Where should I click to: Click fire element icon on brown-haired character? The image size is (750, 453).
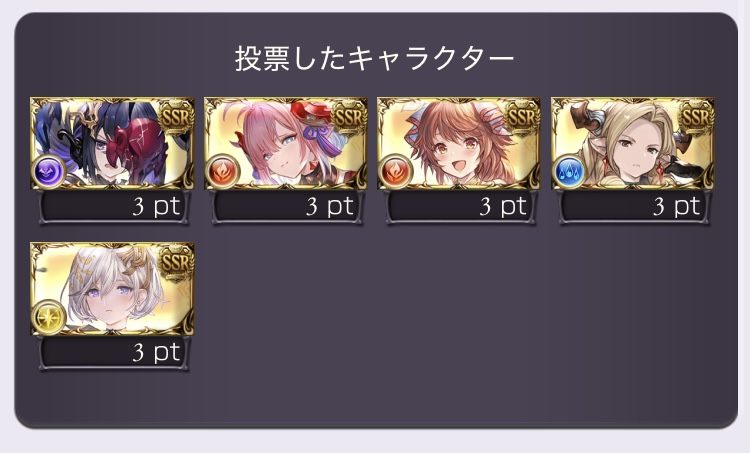(396, 171)
